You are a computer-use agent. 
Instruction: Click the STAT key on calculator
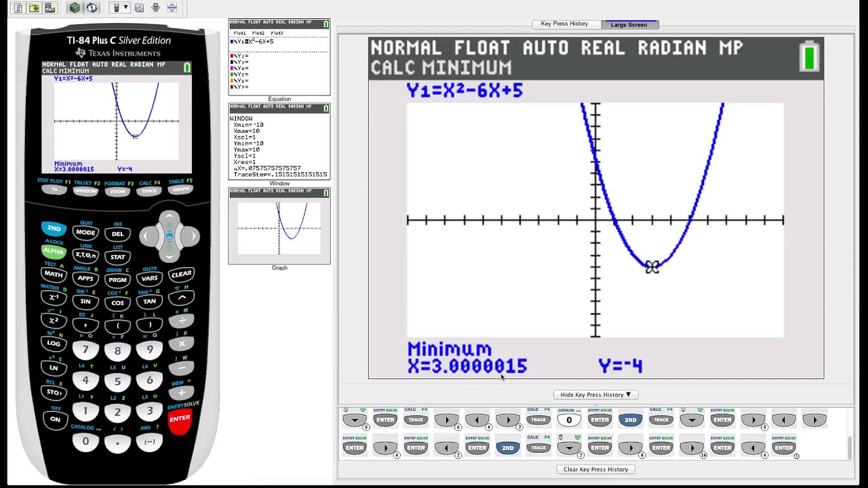(x=117, y=257)
